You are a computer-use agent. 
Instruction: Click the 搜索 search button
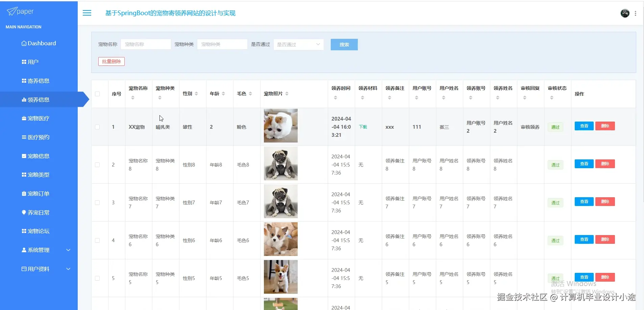tap(344, 45)
